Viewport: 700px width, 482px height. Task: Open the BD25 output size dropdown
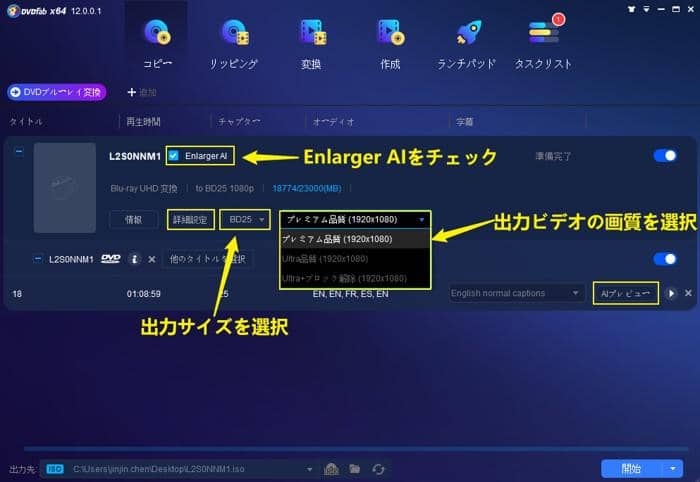tap(245, 220)
